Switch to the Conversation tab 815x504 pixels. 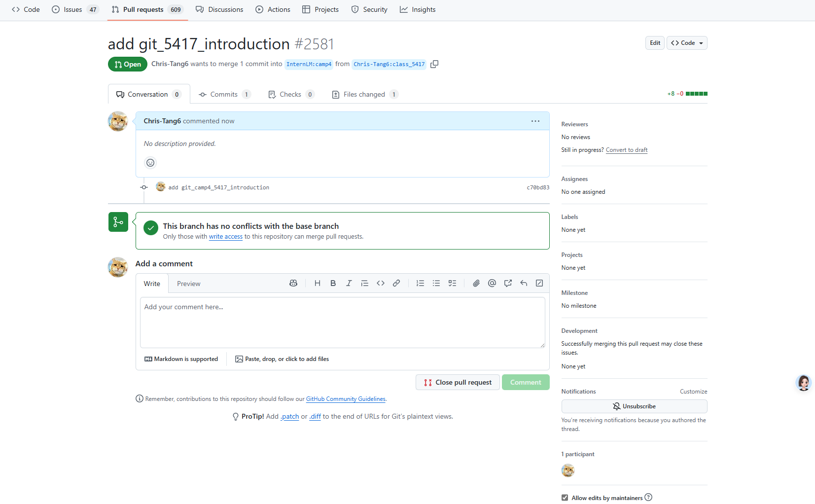pyautogui.click(x=149, y=94)
